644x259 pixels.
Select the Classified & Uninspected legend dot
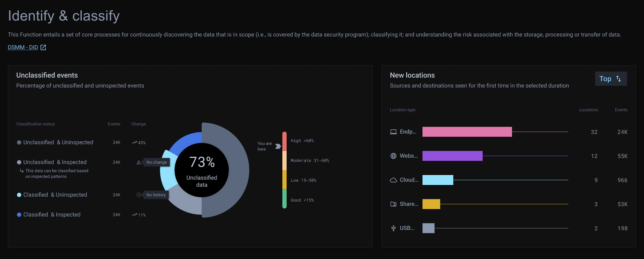(x=19, y=195)
